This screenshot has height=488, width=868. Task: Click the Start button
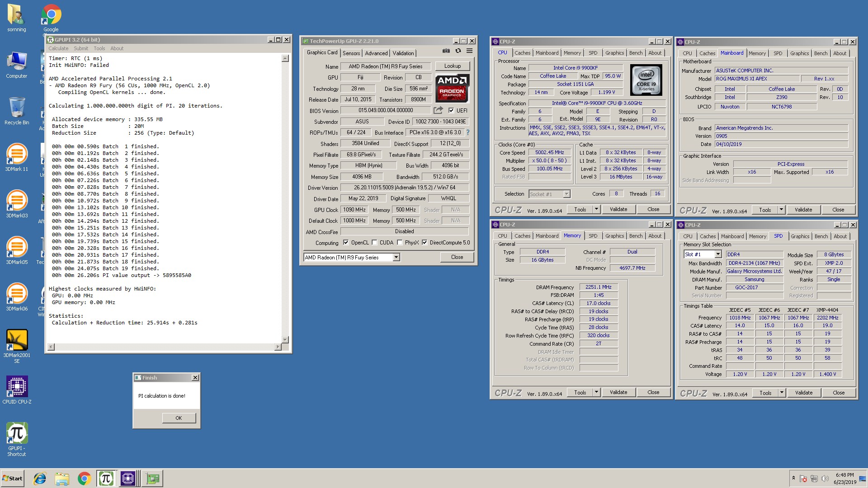12,479
